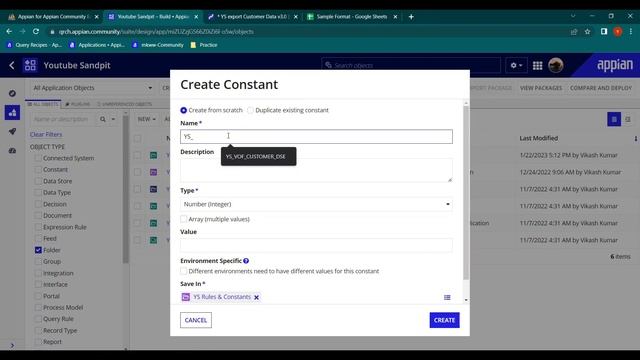Click COMPARE AND DEPLOY link

click(601, 88)
